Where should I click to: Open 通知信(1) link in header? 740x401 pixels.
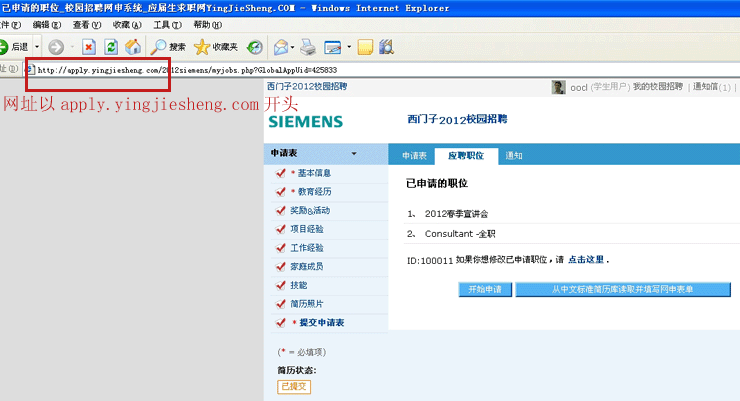[712, 87]
